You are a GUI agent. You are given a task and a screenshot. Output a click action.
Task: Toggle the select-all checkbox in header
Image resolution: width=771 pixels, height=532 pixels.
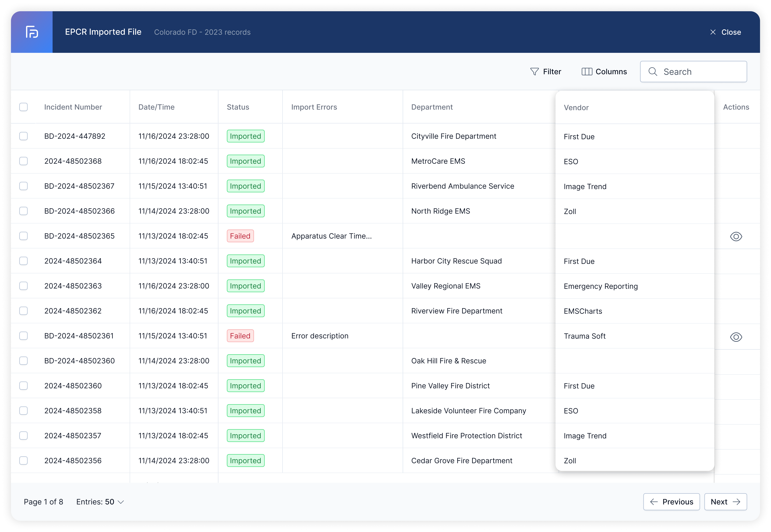(x=24, y=107)
